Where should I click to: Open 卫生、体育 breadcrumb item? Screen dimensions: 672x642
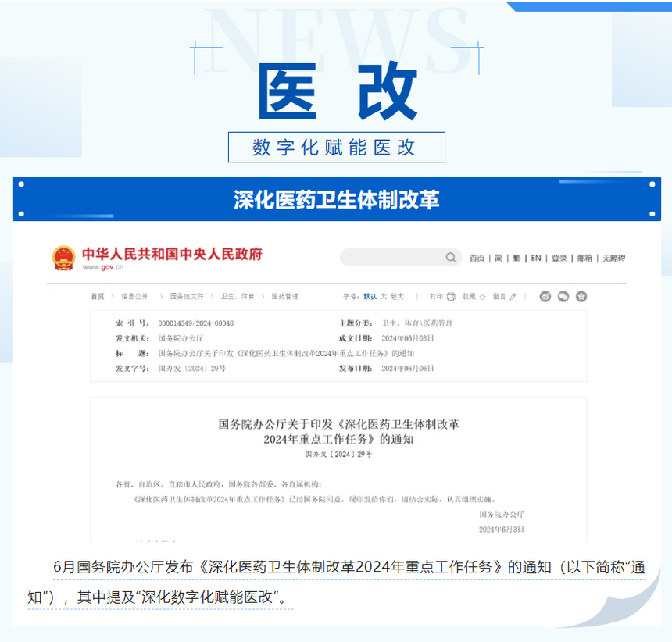238,296
